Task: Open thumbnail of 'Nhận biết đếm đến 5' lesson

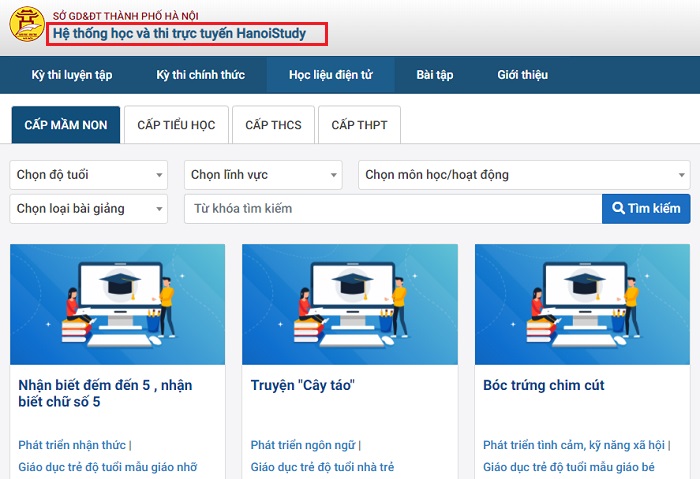Action: pos(117,304)
